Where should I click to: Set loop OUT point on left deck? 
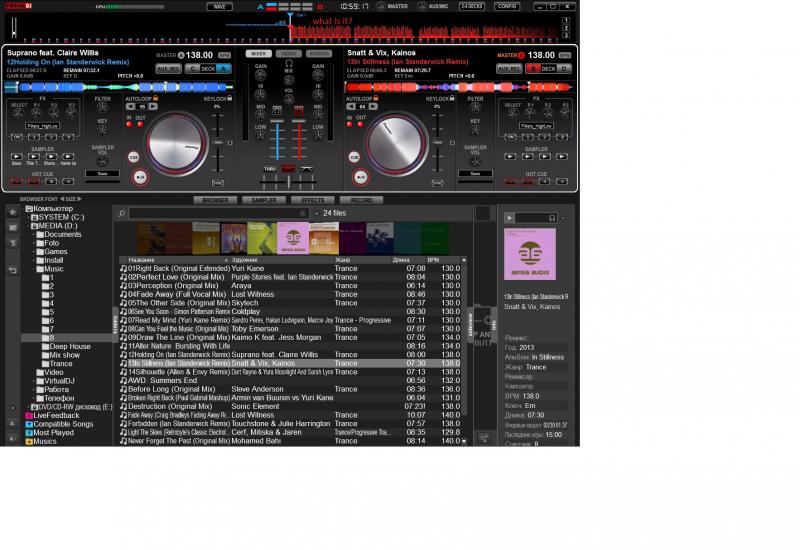click(140, 124)
